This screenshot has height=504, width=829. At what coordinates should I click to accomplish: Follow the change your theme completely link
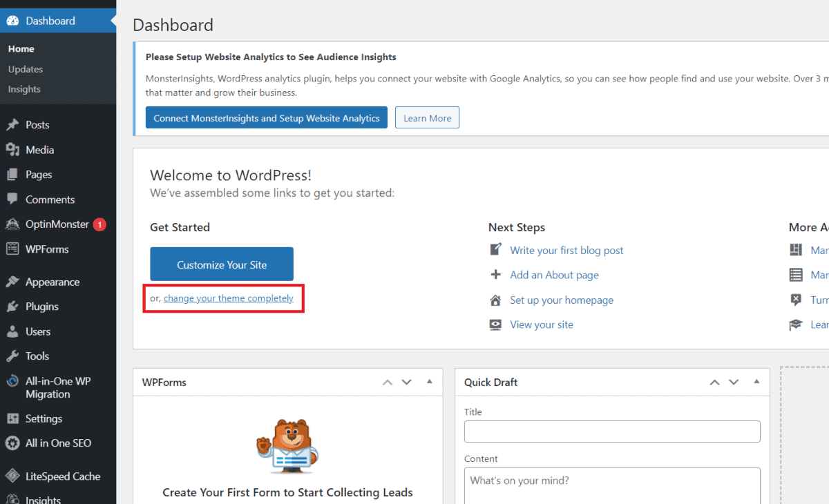[229, 298]
